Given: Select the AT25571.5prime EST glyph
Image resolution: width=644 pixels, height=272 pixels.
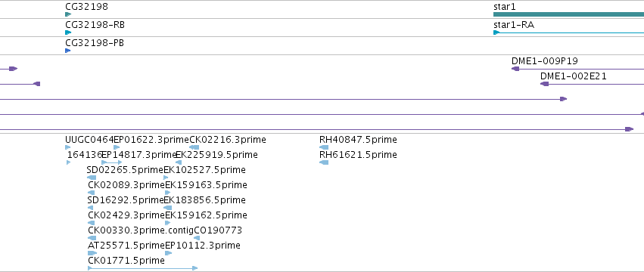Looking at the screenshot, I should [92, 253].
